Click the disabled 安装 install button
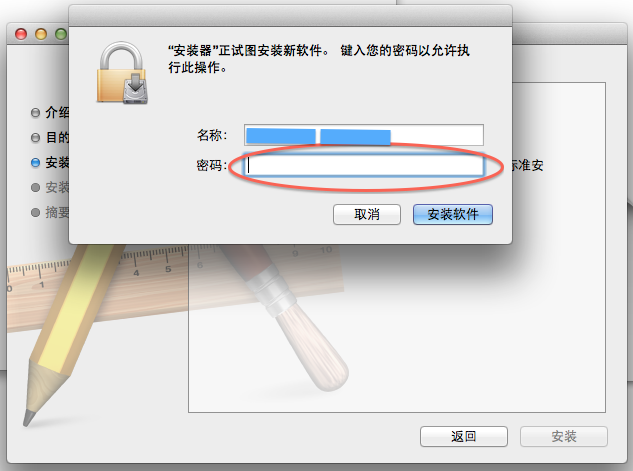This screenshot has height=471, width=633. click(564, 436)
